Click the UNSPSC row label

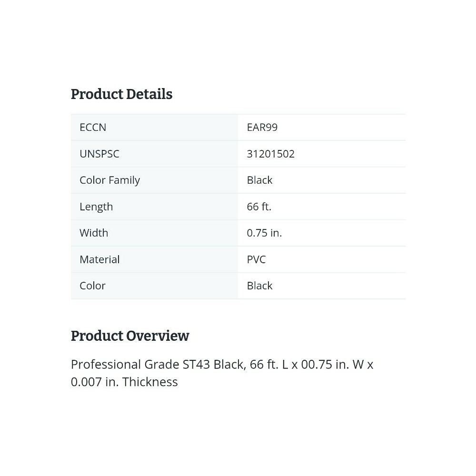(x=99, y=154)
